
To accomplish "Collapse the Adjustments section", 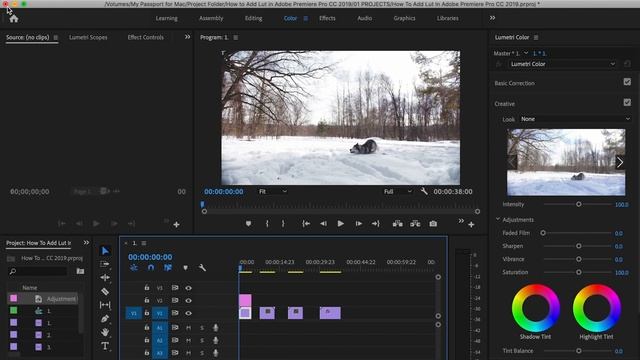I will [x=498, y=219].
